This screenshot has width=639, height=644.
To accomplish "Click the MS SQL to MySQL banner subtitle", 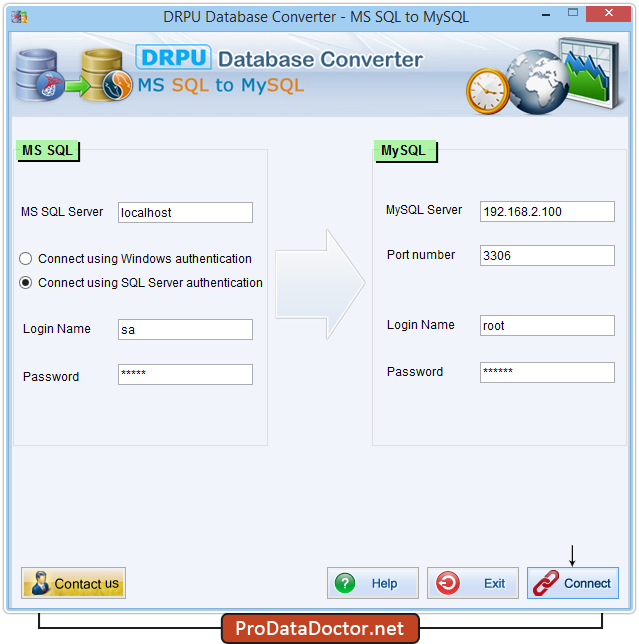I will [x=221, y=85].
